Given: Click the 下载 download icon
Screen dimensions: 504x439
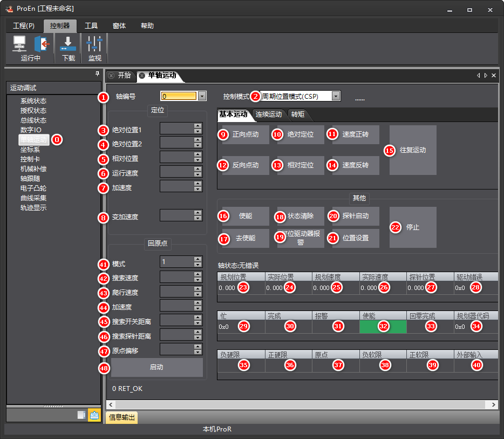Looking at the screenshot, I should (x=68, y=44).
